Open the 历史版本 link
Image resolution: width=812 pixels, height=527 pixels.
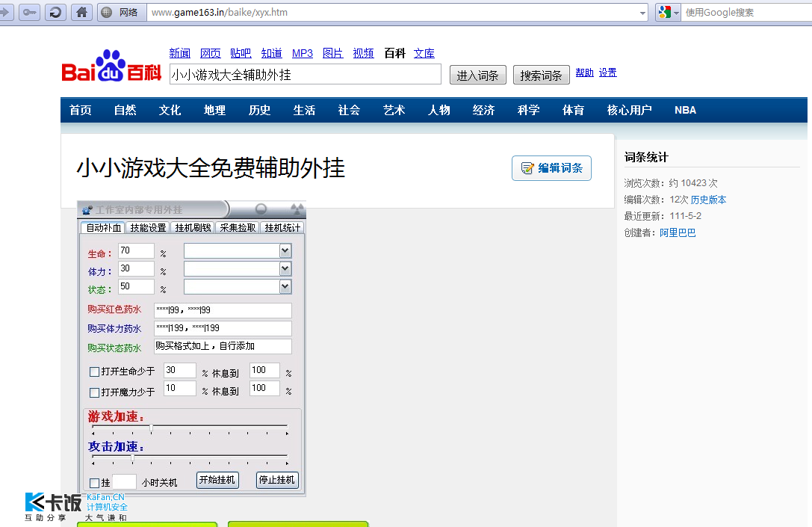pyautogui.click(x=708, y=200)
